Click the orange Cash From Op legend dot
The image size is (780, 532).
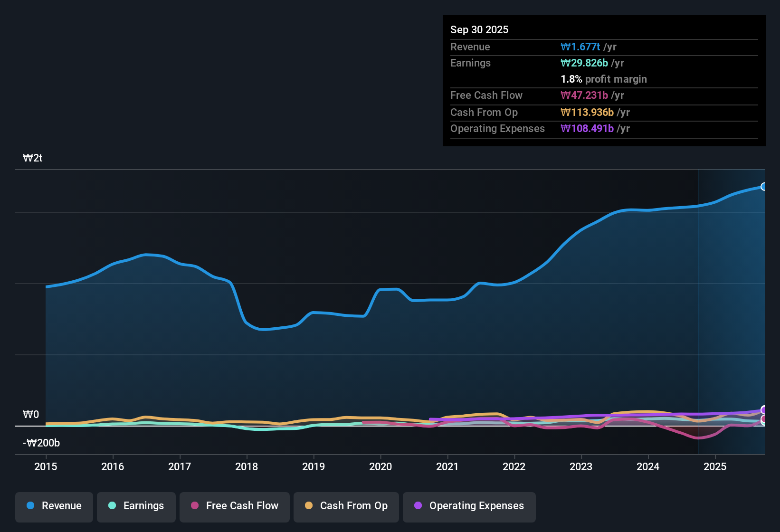(308, 506)
